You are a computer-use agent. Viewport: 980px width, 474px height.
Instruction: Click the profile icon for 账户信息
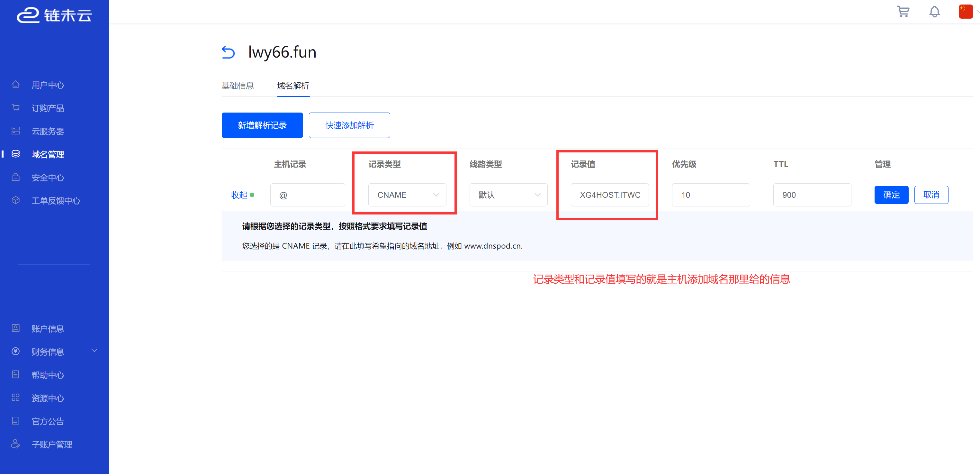[x=16, y=328]
